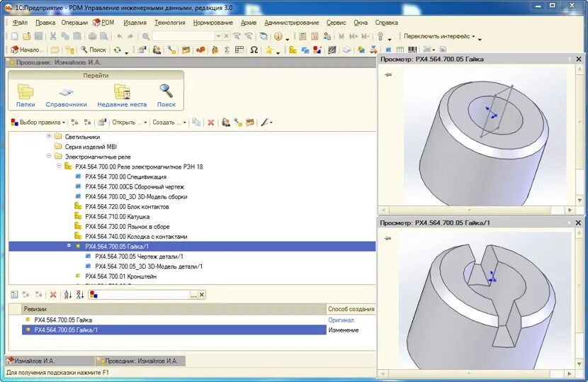Open the Файл menu
588x382 pixels.
tap(20, 23)
